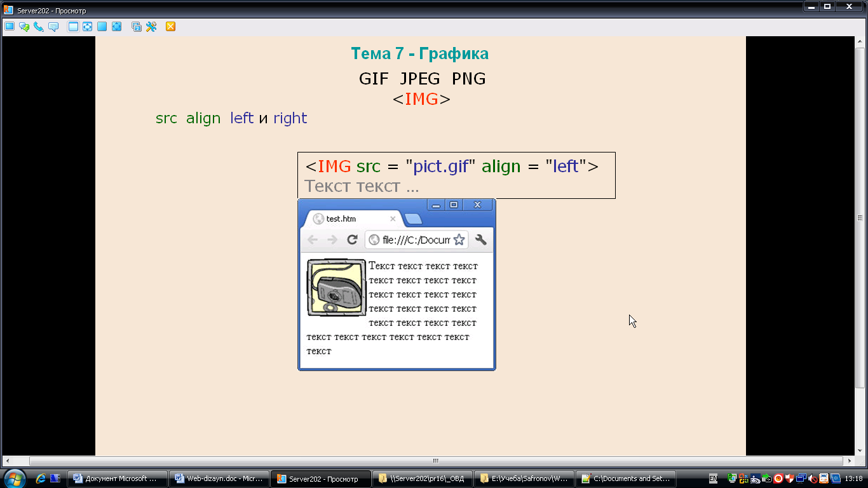Image resolution: width=868 pixels, height=488 pixels.
Task: Click the horizontal scrollbar left arrow
Action: (x=7, y=461)
